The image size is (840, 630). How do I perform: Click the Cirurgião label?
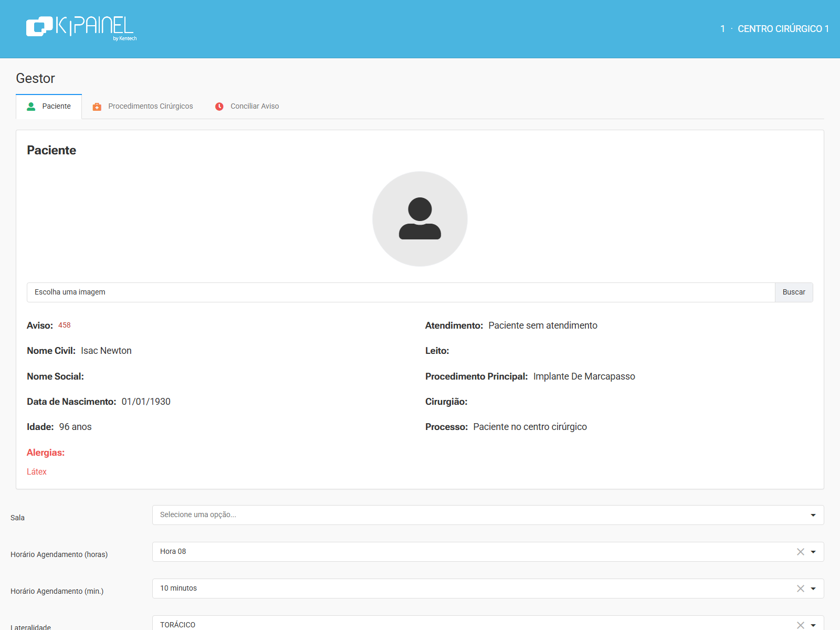tap(446, 402)
